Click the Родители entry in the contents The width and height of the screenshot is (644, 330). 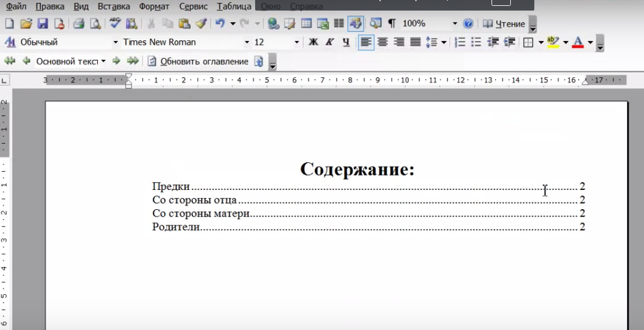click(x=176, y=227)
